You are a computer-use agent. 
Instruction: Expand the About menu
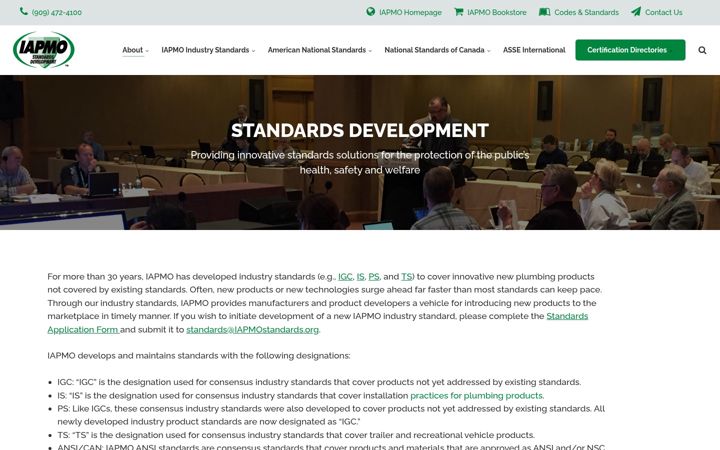(x=135, y=50)
